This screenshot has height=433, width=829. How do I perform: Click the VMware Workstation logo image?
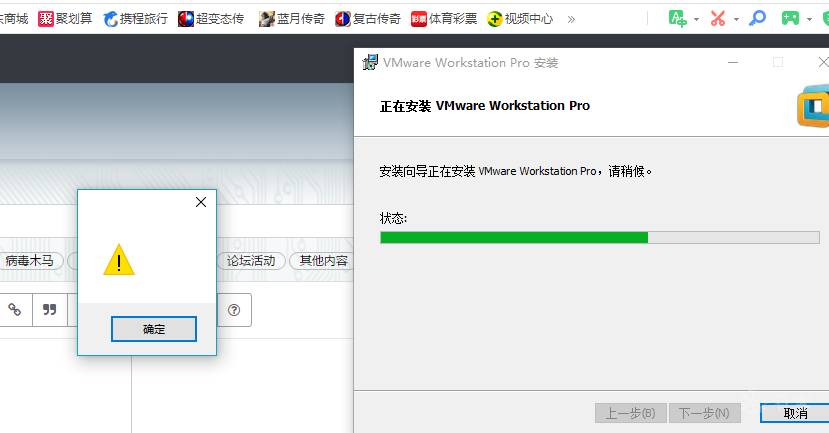tap(813, 106)
